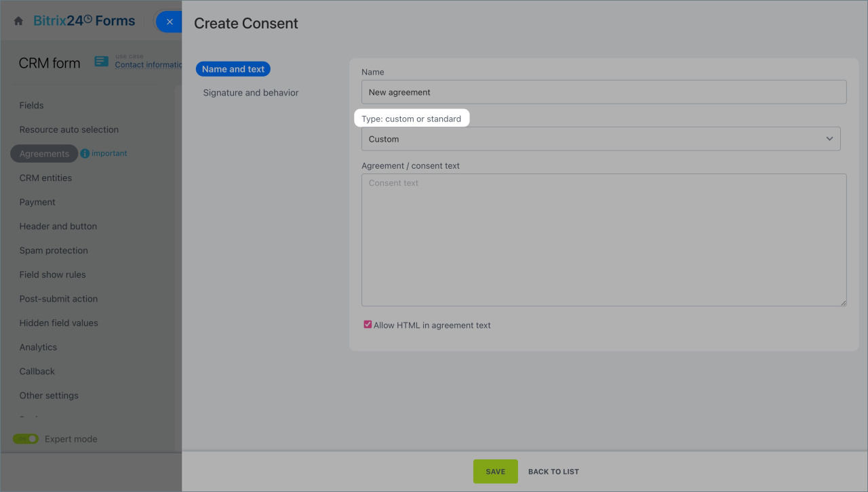This screenshot has height=492, width=868.
Task: Select the Name and text tab
Action: pyautogui.click(x=233, y=69)
